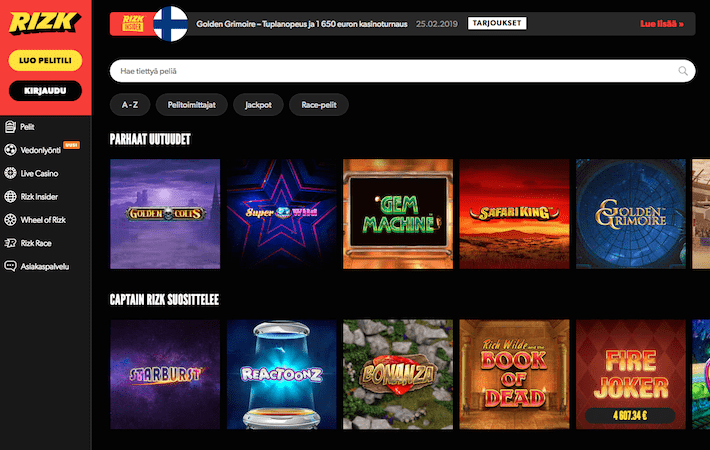
Task: Click the Luo pelitili button
Action: [45, 60]
